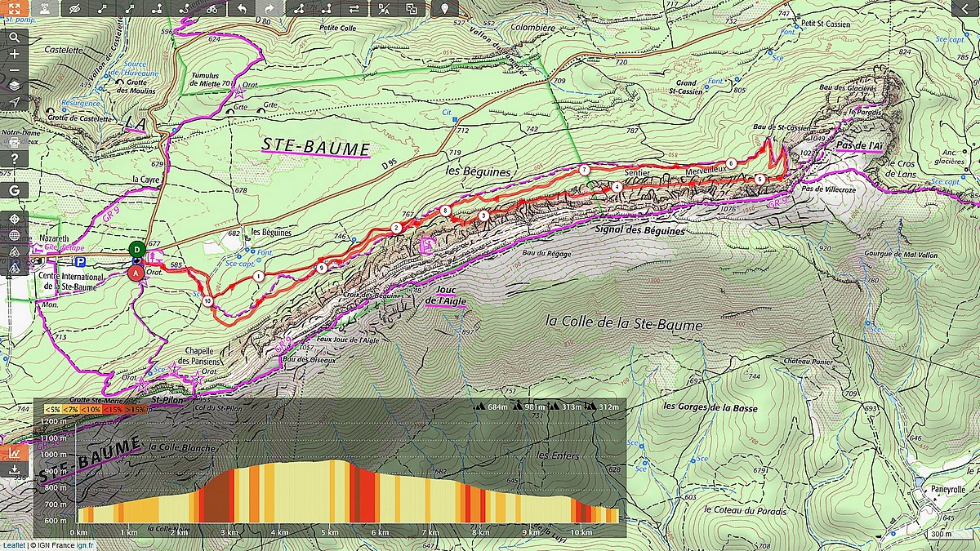Click the 'la Colle de la Ste-Baume' label

pyautogui.click(x=626, y=325)
